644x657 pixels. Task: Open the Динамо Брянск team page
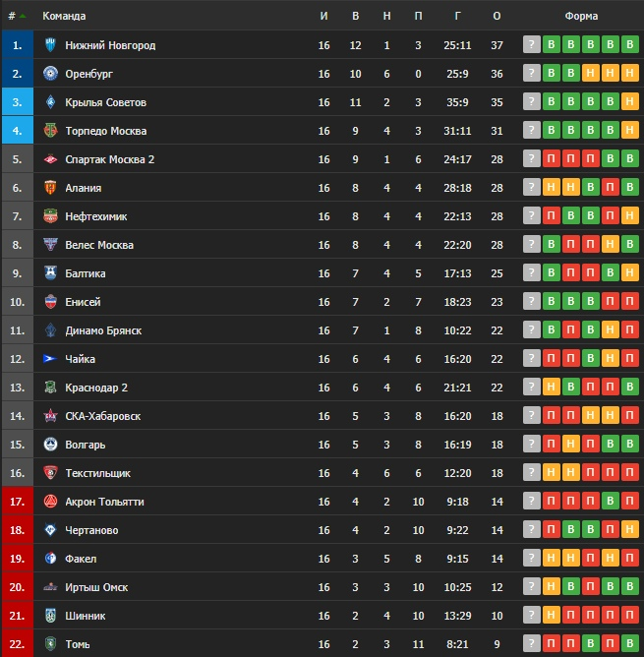(103, 330)
